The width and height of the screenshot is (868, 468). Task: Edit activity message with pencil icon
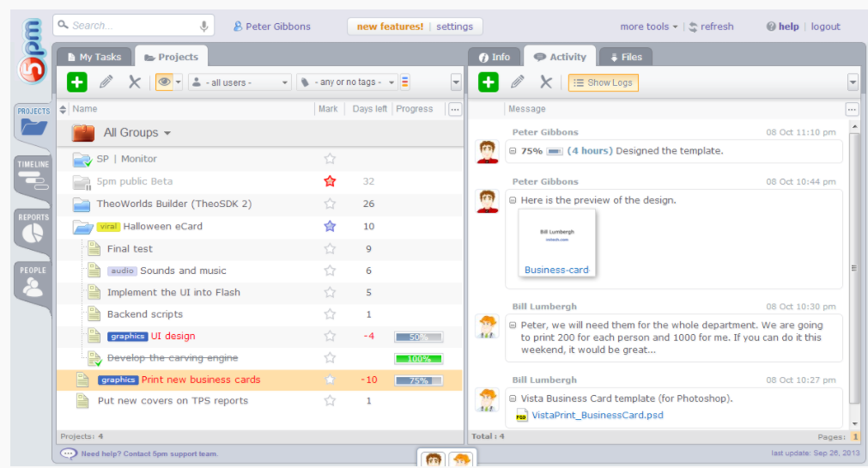[518, 82]
